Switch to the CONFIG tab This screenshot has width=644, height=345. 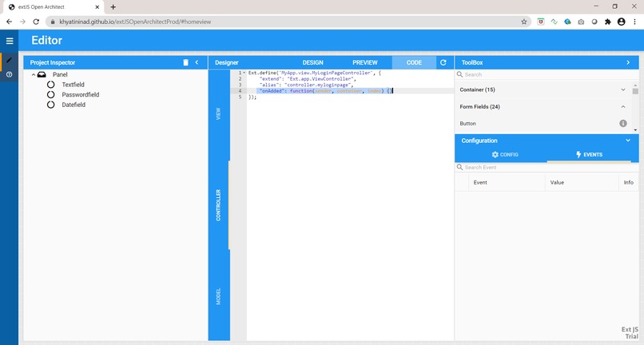click(x=505, y=154)
